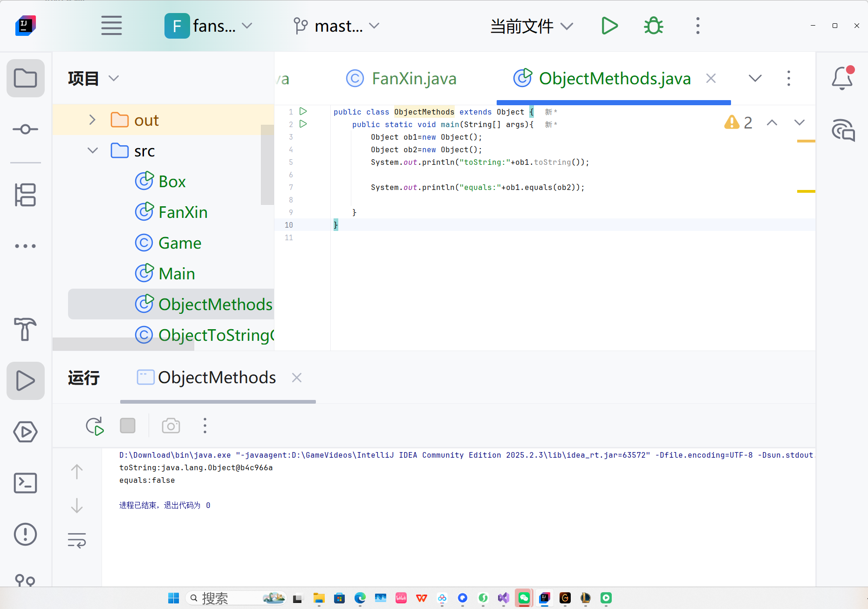
Task: Open WeChat from the taskbar
Action: [x=524, y=598]
